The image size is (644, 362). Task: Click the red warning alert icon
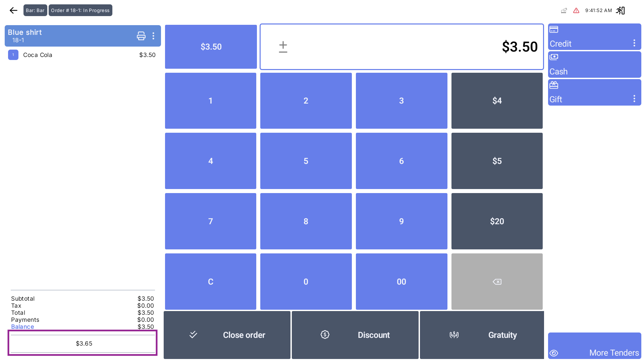point(576,10)
